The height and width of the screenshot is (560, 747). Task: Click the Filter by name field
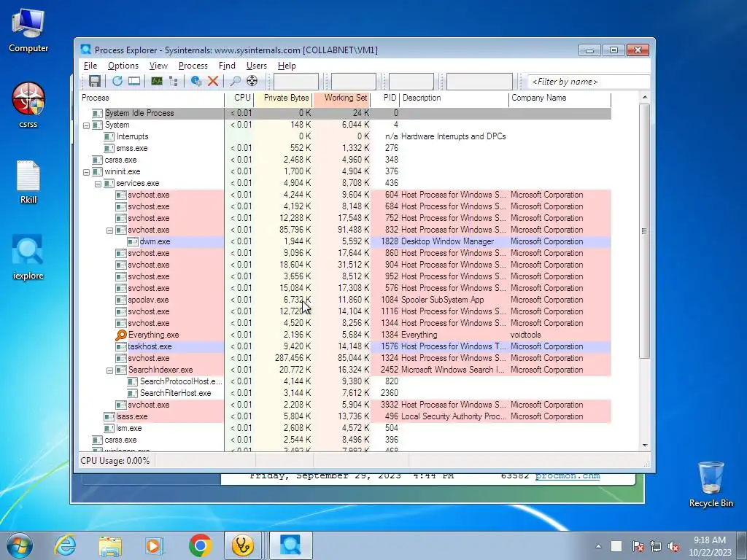point(589,82)
